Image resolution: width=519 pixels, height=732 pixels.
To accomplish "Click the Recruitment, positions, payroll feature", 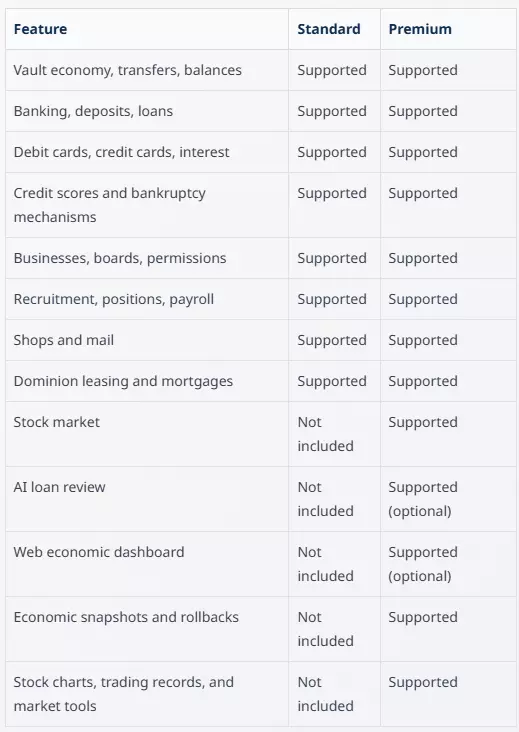I will (113, 299).
